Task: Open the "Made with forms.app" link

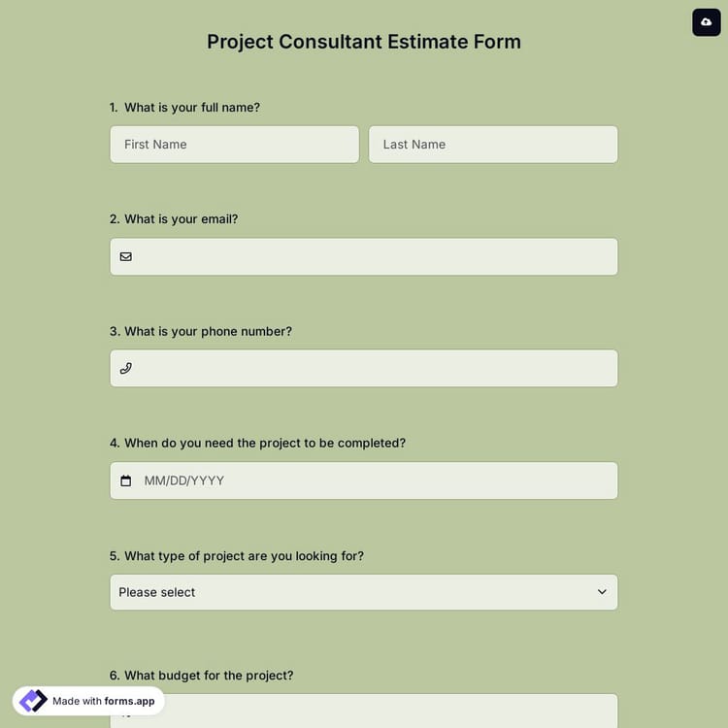Action: [103, 701]
